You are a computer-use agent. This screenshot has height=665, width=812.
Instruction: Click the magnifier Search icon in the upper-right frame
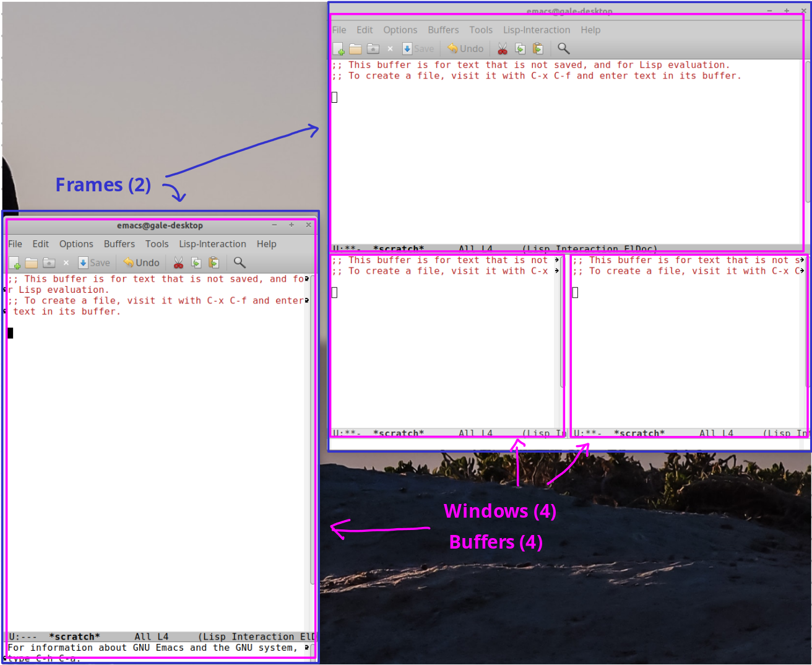(563, 49)
